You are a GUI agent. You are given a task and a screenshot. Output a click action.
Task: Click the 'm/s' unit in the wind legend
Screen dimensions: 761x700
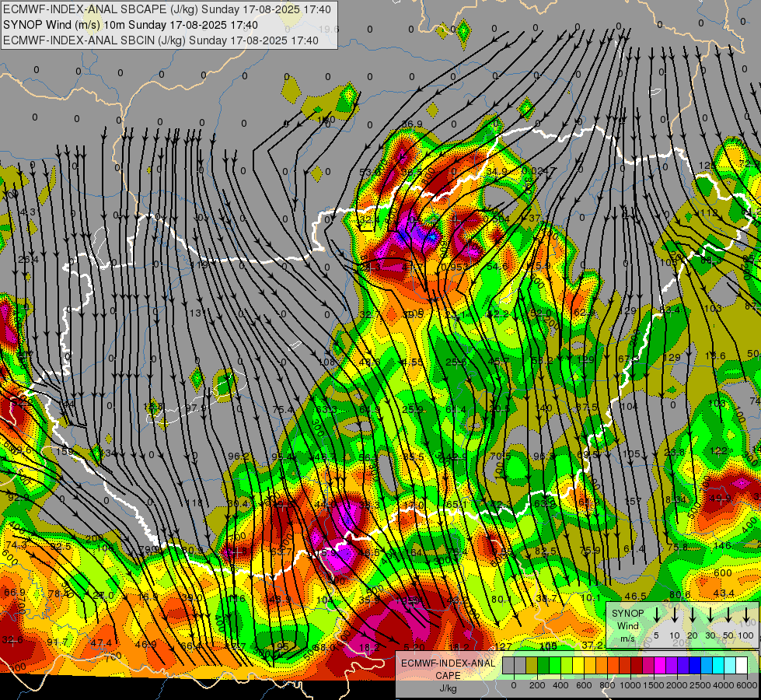tap(627, 639)
